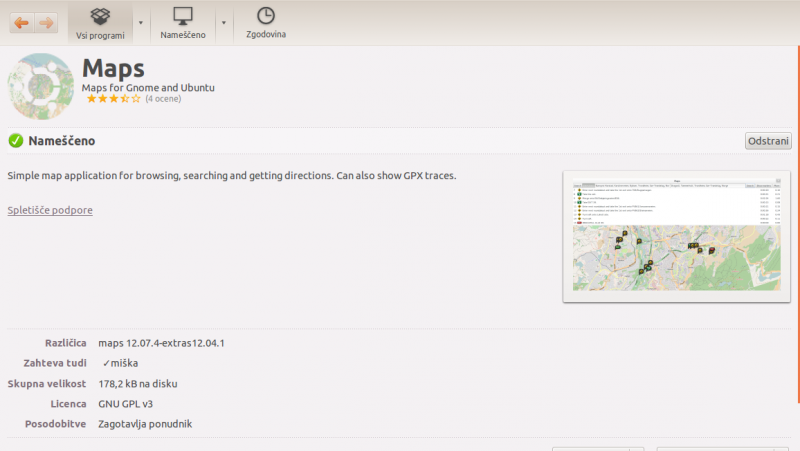Open the Zgodovina history view
This screenshot has width=800, height=451.
[x=266, y=23]
